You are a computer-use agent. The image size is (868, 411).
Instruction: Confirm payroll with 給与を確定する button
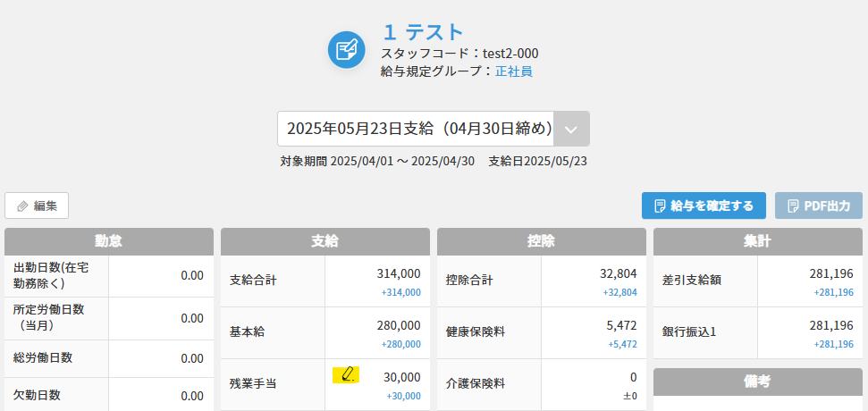click(703, 205)
